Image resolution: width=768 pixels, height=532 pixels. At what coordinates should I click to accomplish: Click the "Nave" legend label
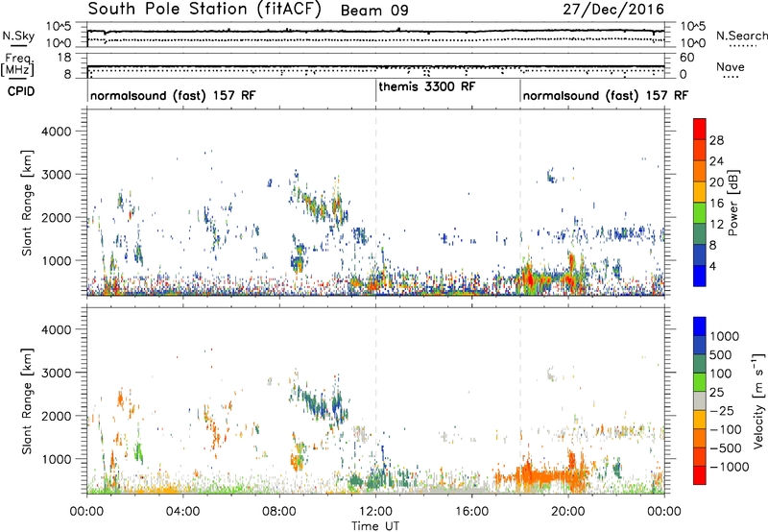coord(731,66)
